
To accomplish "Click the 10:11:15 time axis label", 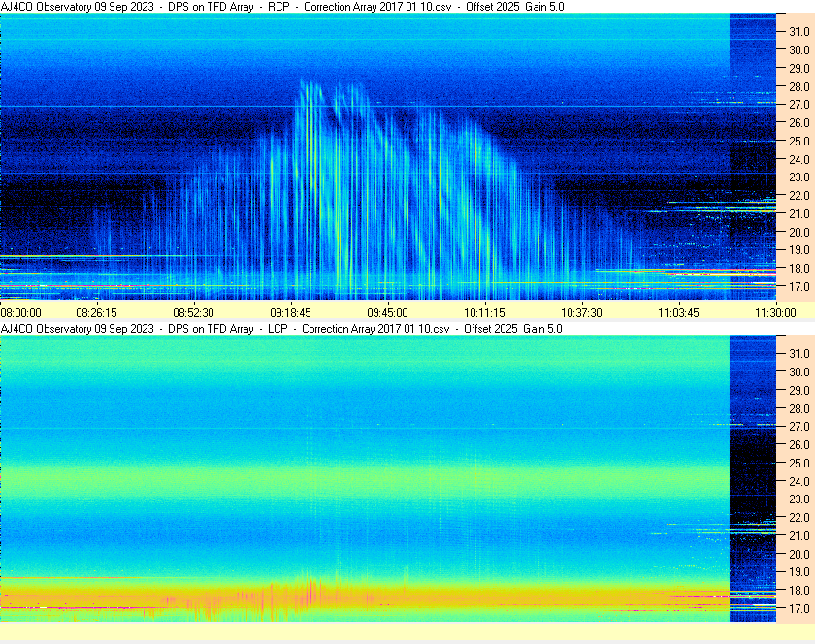I will [484, 313].
